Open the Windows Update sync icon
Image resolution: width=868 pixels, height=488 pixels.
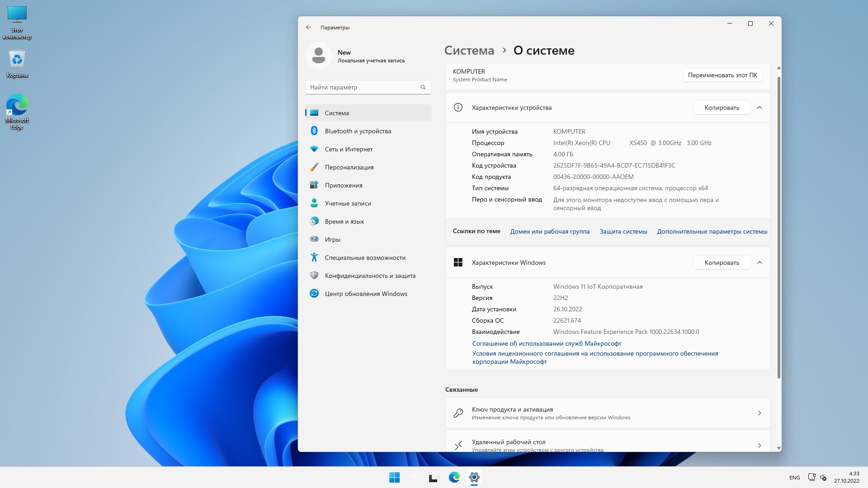314,294
